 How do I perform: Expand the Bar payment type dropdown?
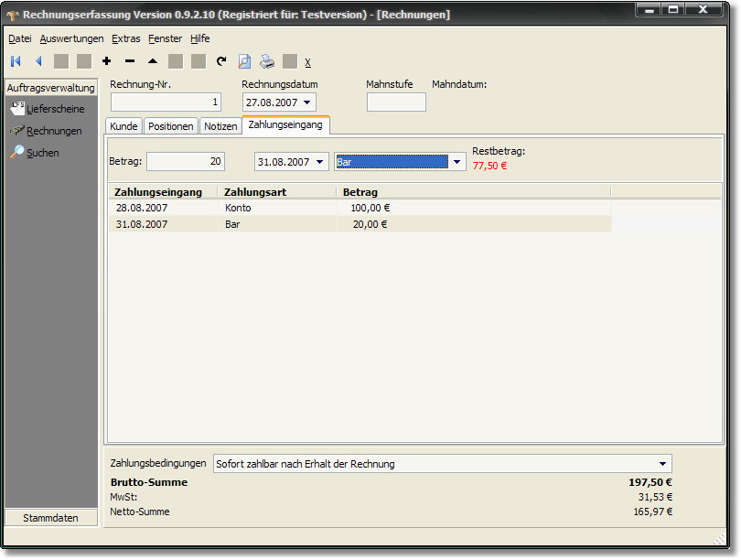click(457, 162)
